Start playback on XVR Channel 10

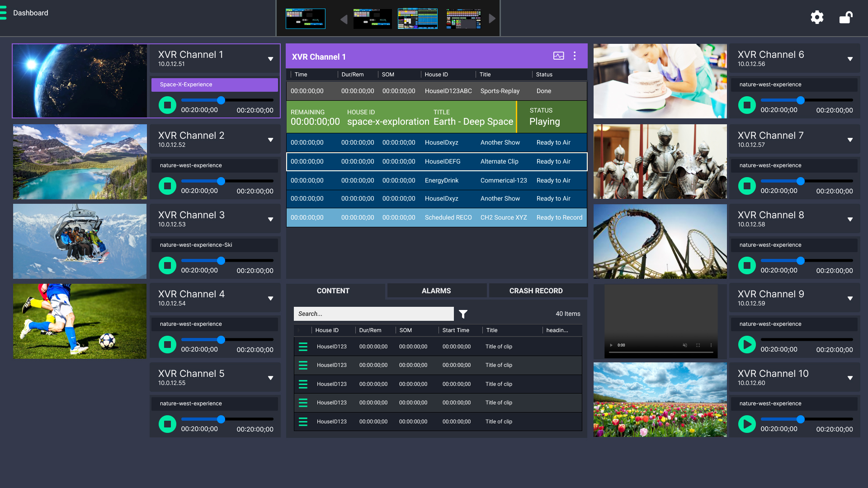point(746,424)
